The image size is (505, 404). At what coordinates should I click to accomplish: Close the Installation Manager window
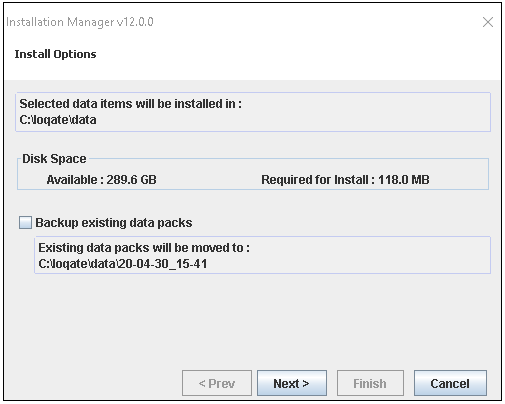click(x=488, y=22)
